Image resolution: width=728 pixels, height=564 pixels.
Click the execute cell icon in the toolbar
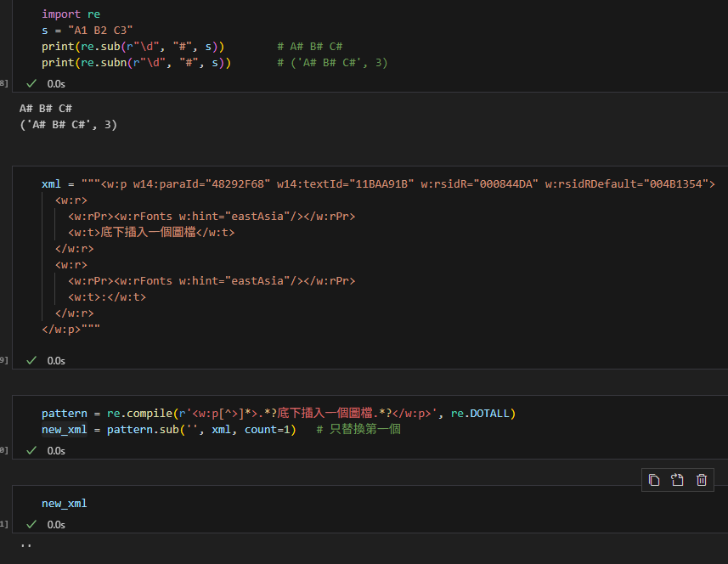coord(677,480)
